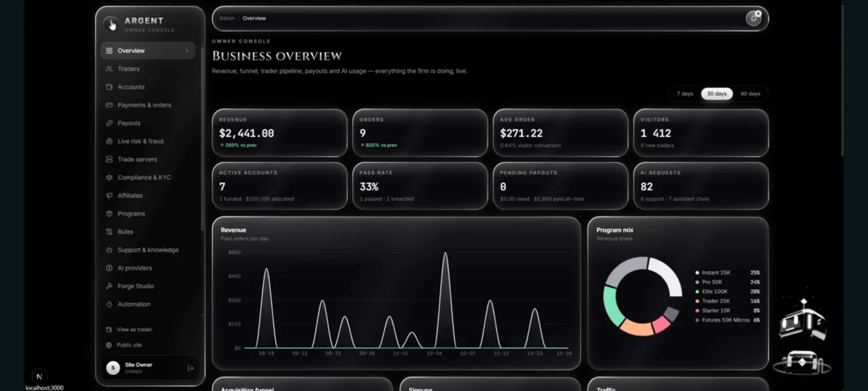Click the Automation clock icon
868x391 pixels.
(x=109, y=304)
